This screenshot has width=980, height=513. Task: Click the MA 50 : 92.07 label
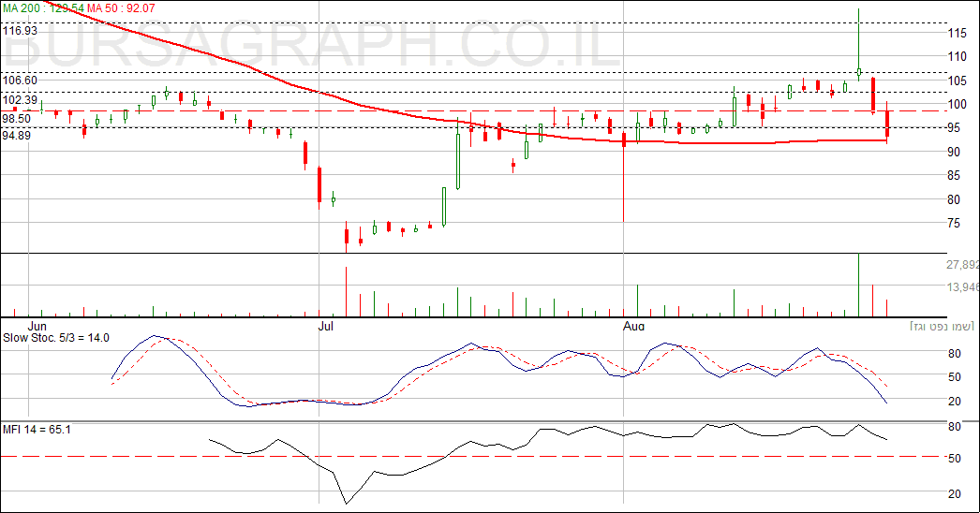click(x=121, y=8)
